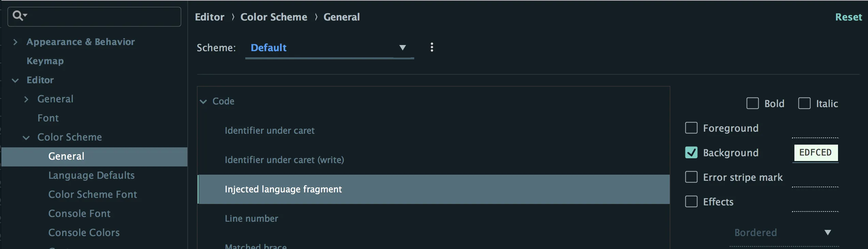This screenshot has height=249, width=868.
Task: Uncheck the Background checkbox
Action: coord(691,152)
